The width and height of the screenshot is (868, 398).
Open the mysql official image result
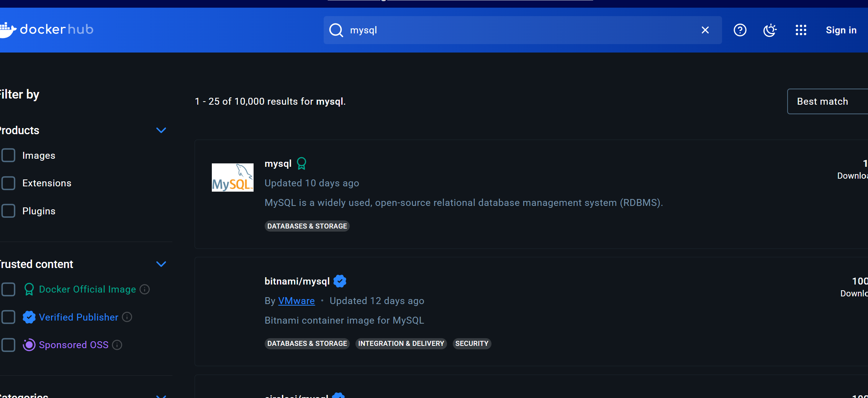pos(278,164)
